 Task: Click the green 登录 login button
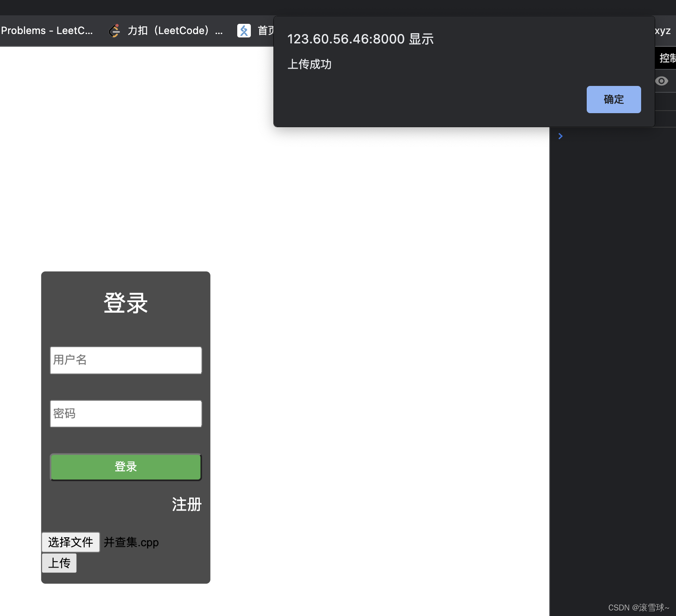pyautogui.click(x=126, y=467)
